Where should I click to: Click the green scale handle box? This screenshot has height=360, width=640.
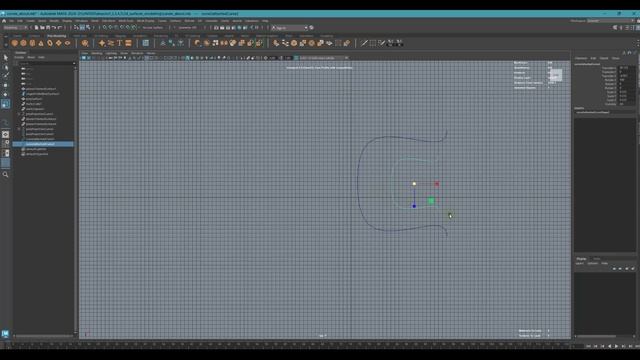[x=431, y=200]
